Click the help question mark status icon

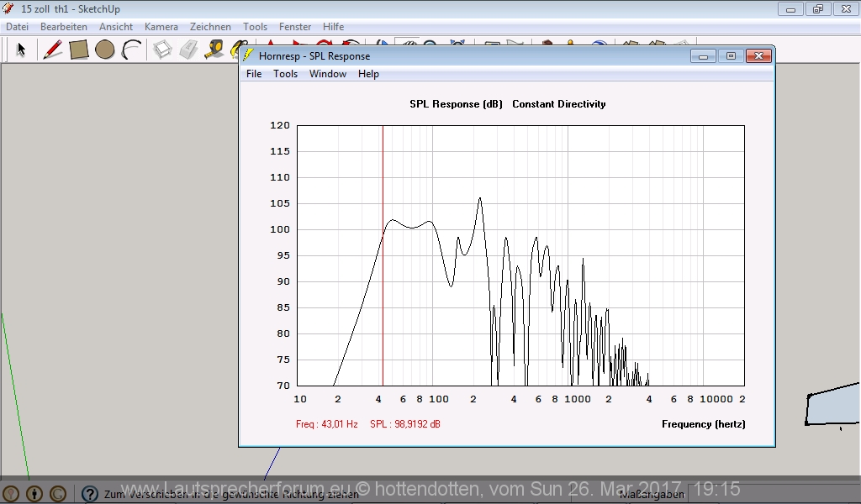(90, 494)
